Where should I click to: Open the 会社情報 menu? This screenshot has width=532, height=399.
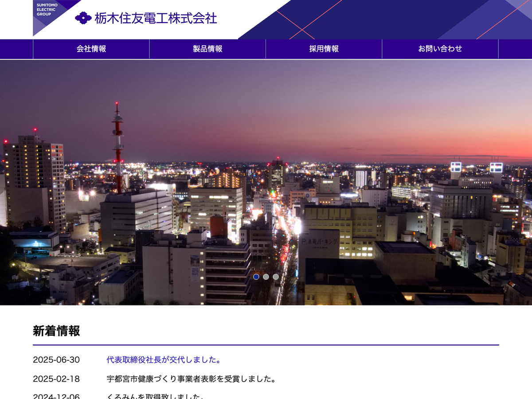91,49
